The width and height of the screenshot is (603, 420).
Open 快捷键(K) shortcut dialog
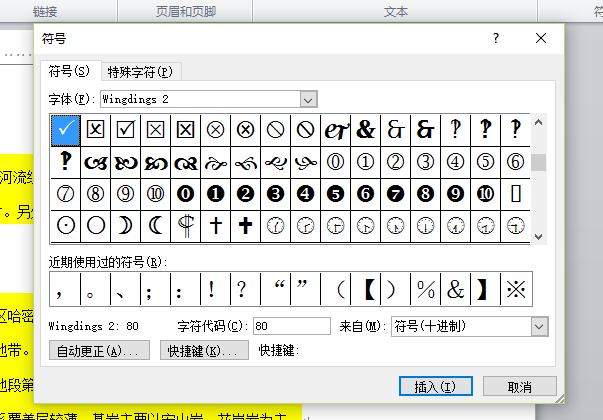204,350
